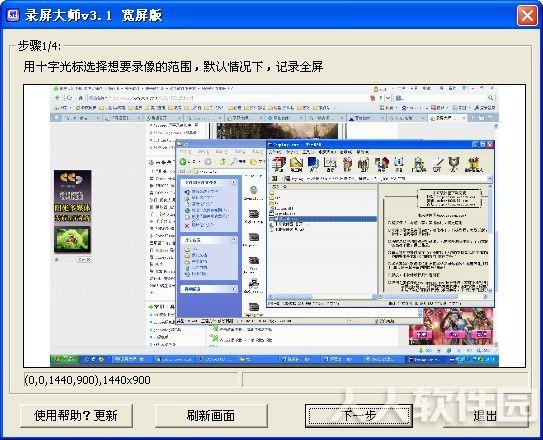Click the green Back arrow in the Explorer window preview

(183, 161)
